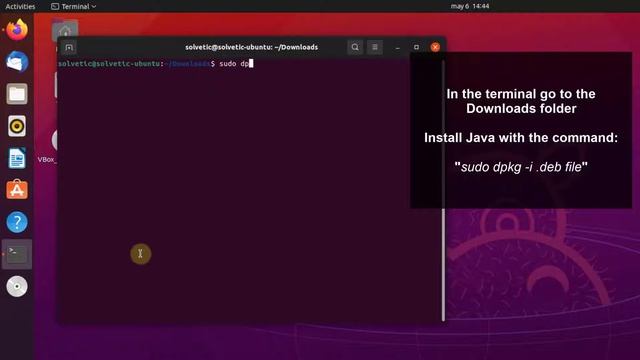
Task: Close the terminal window
Action: [435, 47]
